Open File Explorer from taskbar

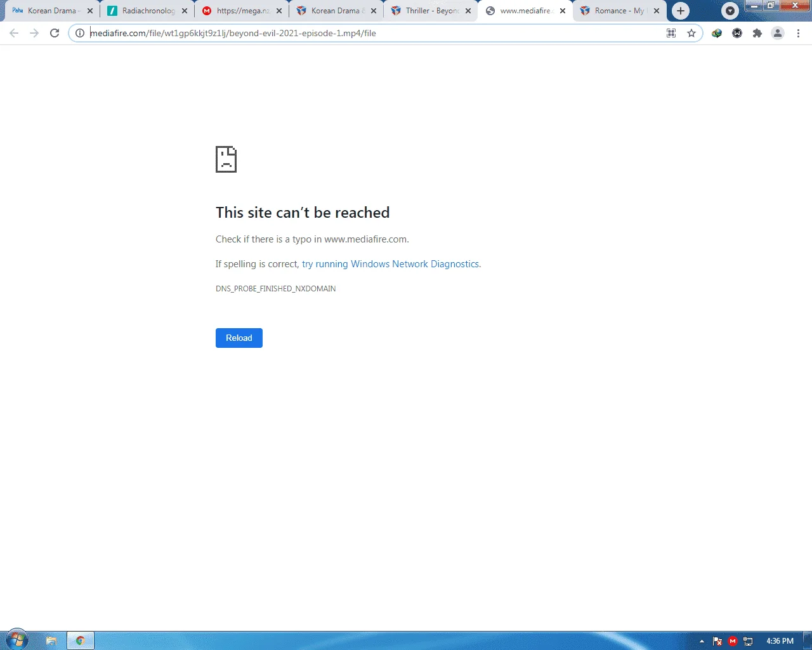(51, 640)
